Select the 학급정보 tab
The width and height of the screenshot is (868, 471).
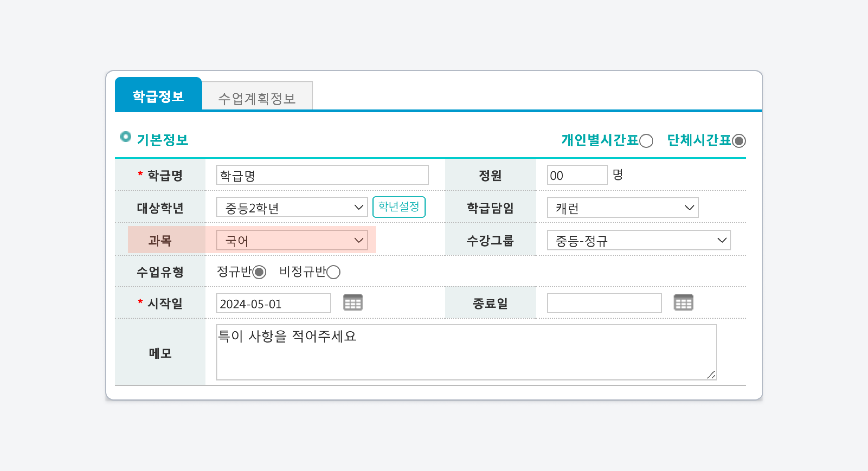click(158, 96)
